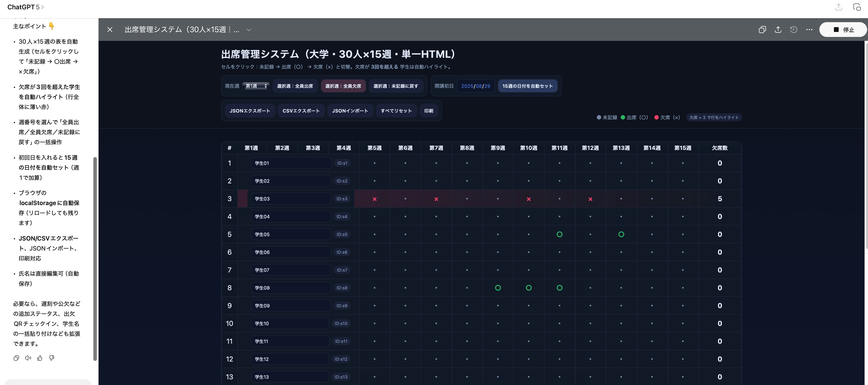Open the canvas version history (clock icon)
Image resolution: width=868 pixels, height=385 pixels.
click(794, 30)
